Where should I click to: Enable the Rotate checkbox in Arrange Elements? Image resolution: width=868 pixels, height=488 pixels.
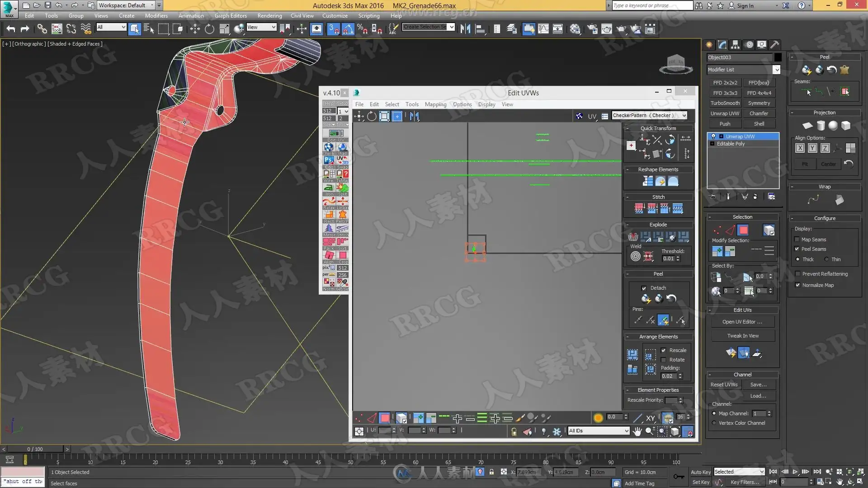click(663, 360)
